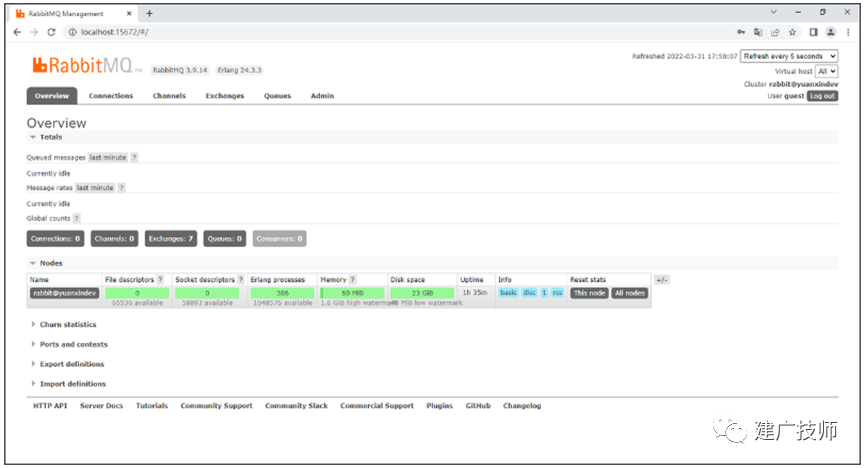This screenshot has width=865, height=468.
Task: Reload the page with refresh icon
Action: point(51,32)
